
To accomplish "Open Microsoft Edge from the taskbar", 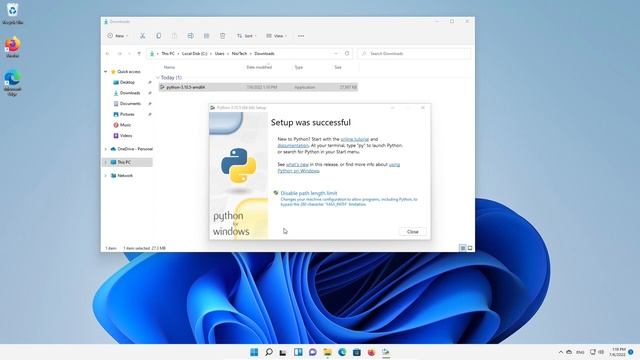I will tap(342, 352).
